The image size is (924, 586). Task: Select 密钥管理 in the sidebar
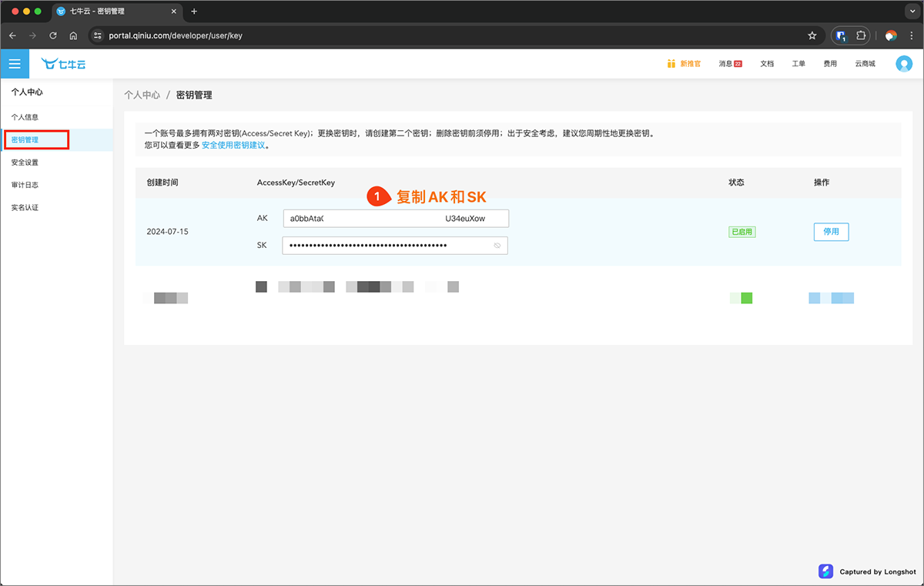(25, 140)
